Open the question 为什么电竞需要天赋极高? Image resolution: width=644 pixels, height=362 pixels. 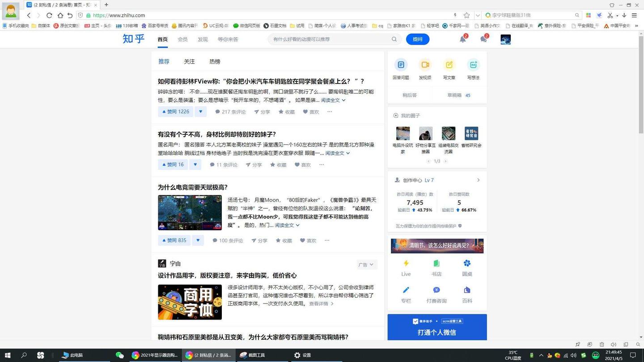[193, 187]
